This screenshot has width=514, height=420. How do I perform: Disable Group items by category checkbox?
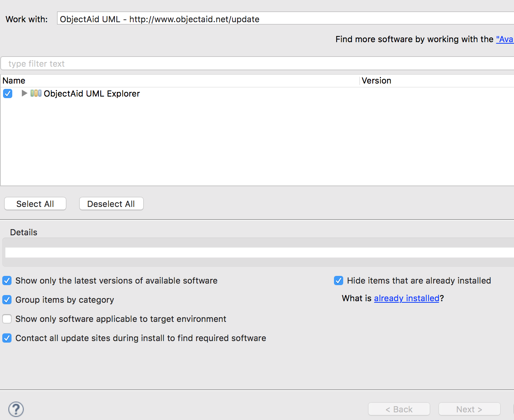(7, 300)
